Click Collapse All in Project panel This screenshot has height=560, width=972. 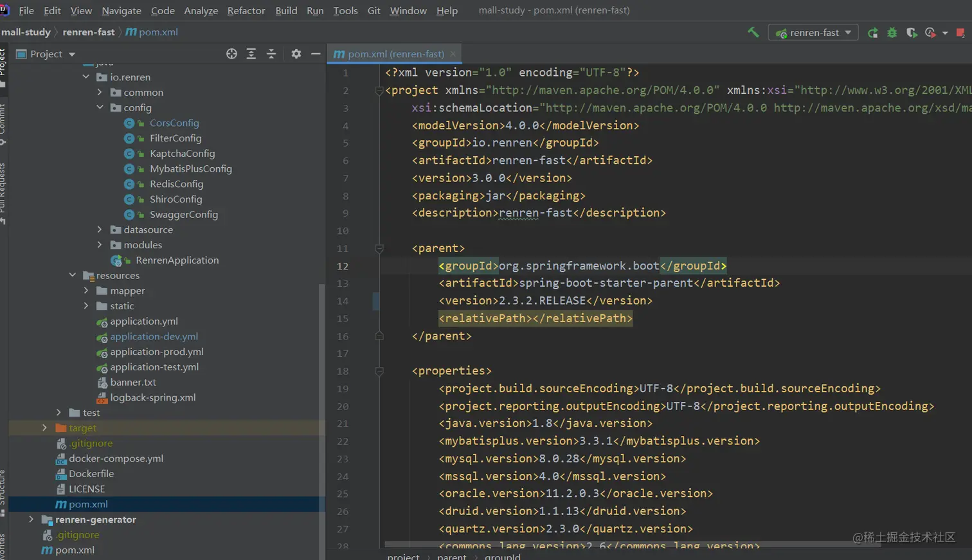271,54
